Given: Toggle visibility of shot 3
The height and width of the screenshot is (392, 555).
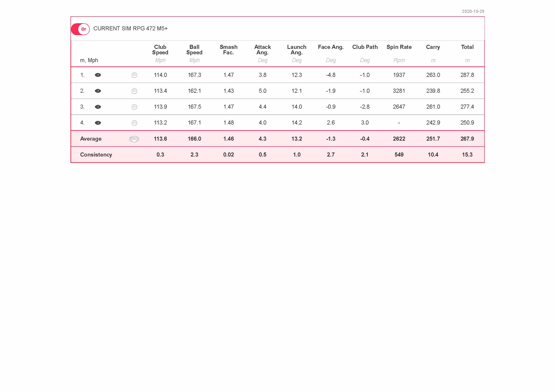Looking at the screenshot, I should (x=98, y=107).
